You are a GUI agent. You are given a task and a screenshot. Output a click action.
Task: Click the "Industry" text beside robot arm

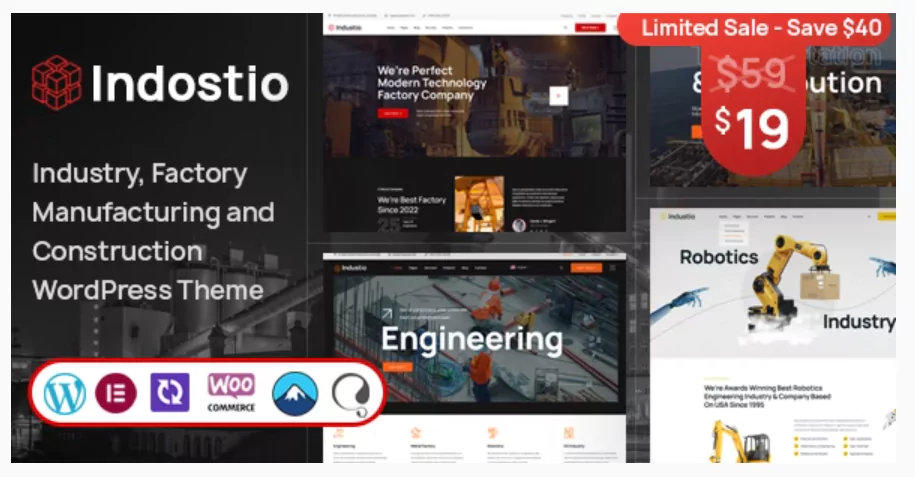point(858,322)
